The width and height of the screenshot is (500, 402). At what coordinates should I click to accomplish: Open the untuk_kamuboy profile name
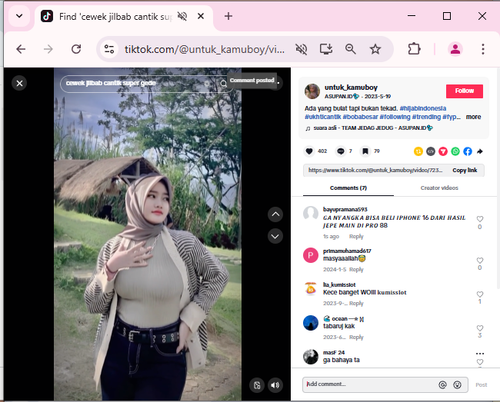[x=351, y=87]
